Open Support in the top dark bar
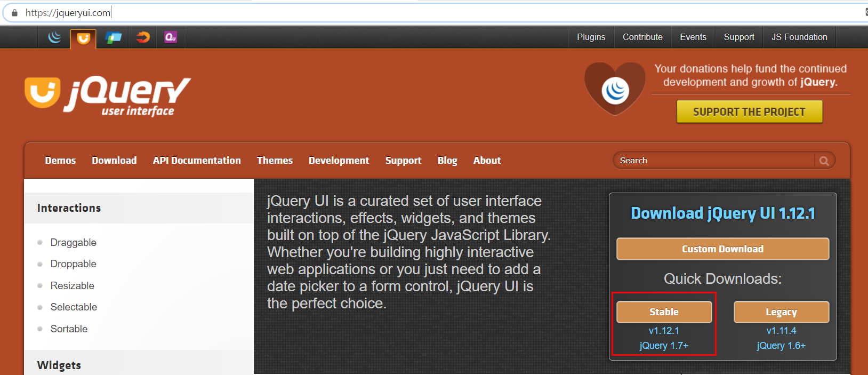Viewport: 868px width, 375px height. click(739, 37)
